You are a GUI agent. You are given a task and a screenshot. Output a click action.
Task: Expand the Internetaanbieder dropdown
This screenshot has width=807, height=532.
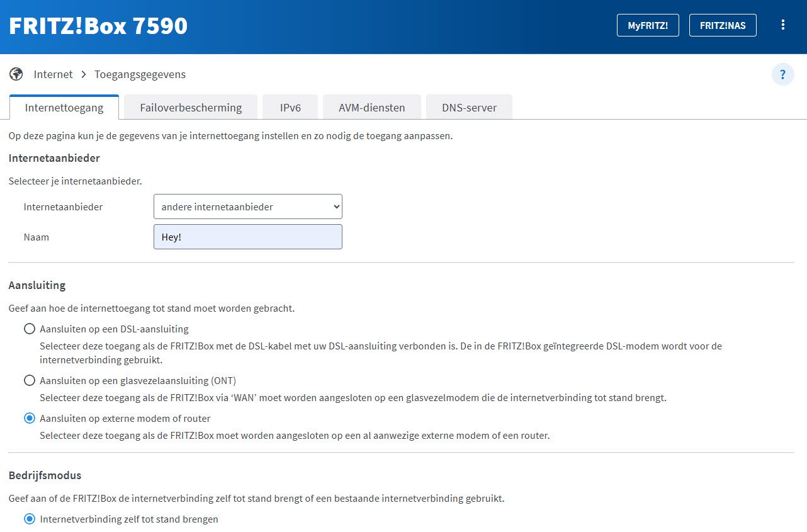pos(248,207)
